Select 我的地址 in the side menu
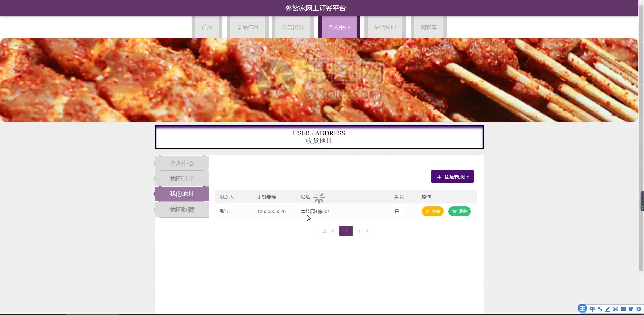The width and height of the screenshot is (644, 315). 182,194
